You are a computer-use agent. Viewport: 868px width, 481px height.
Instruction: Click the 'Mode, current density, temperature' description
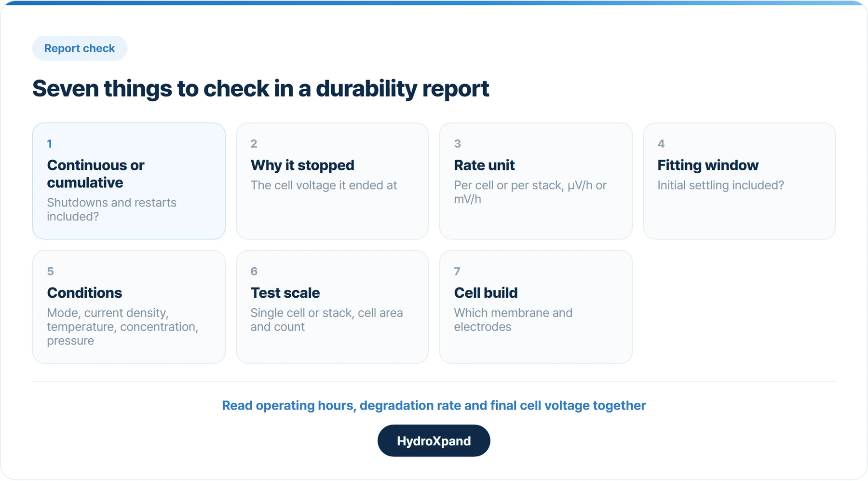coord(122,327)
